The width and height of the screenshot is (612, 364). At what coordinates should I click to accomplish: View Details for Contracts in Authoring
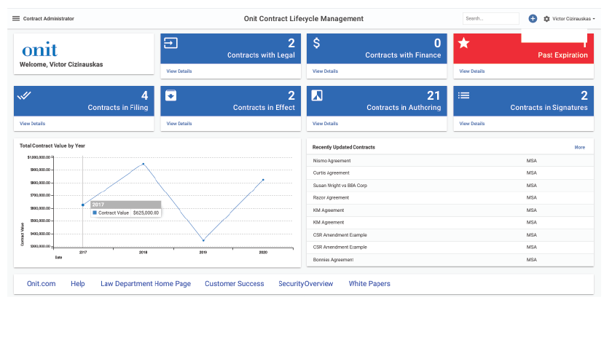click(325, 123)
